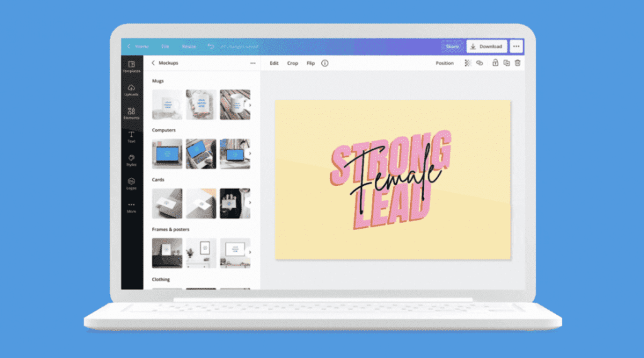Click the link chain icon
The width and height of the screenshot is (644, 358).
(479, 63)
